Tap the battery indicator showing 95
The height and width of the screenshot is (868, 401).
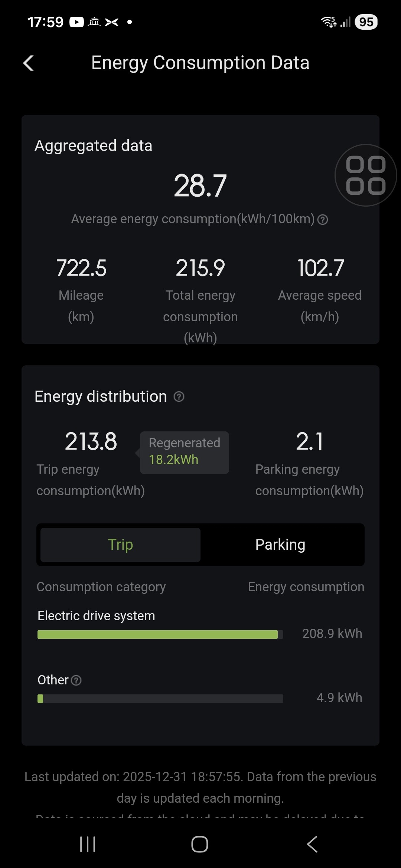pos(366,22)
